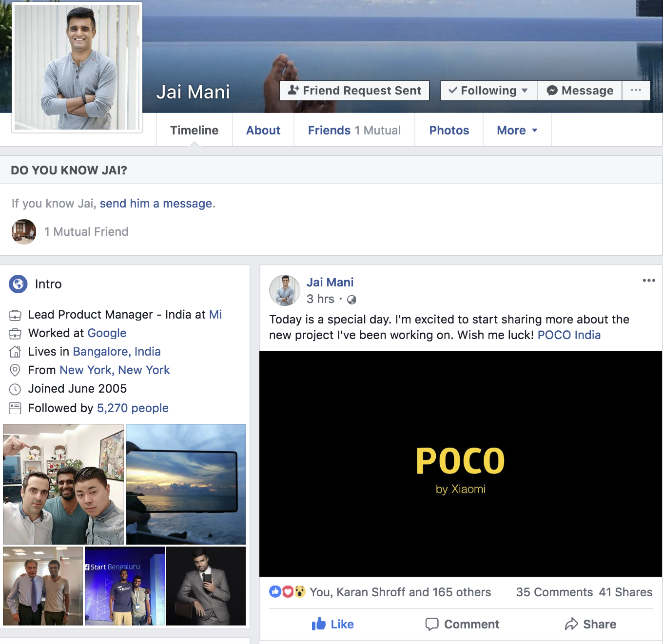The image size is (663, 644).
Task: Click the Love heart reaction icon
Action: (288, 592)
